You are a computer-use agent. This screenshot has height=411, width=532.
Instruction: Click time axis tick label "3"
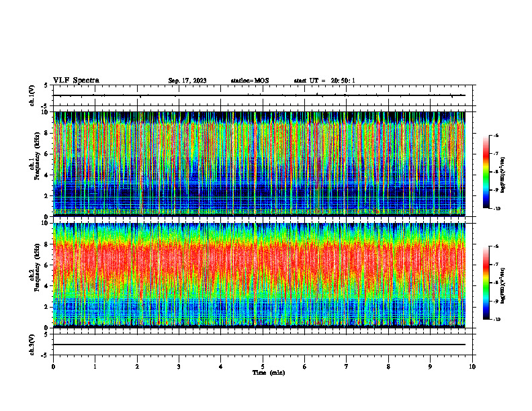click(179, 367)
